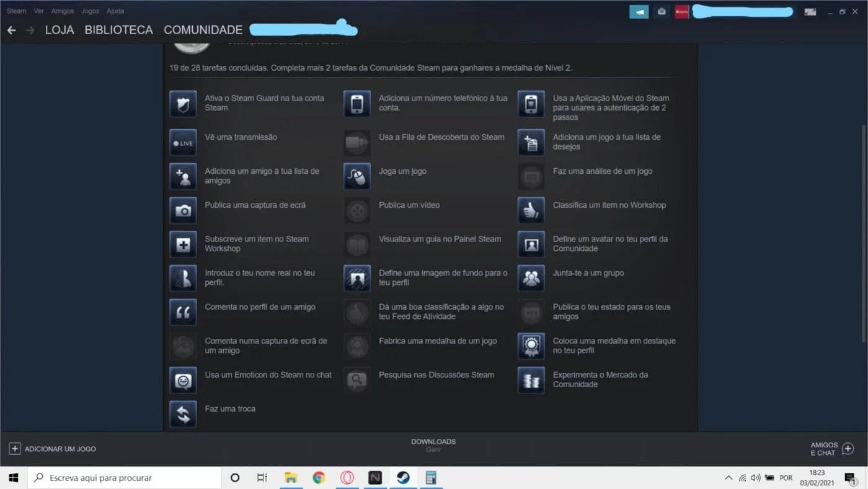Viewport: 868px width, 489px height.
Task: Click the Workshop subscribe plus icon
Action: point(183,244)
